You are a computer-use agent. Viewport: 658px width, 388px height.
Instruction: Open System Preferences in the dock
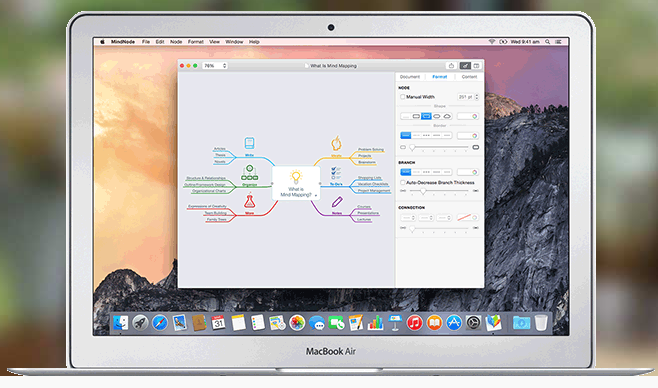pos(473,323)
